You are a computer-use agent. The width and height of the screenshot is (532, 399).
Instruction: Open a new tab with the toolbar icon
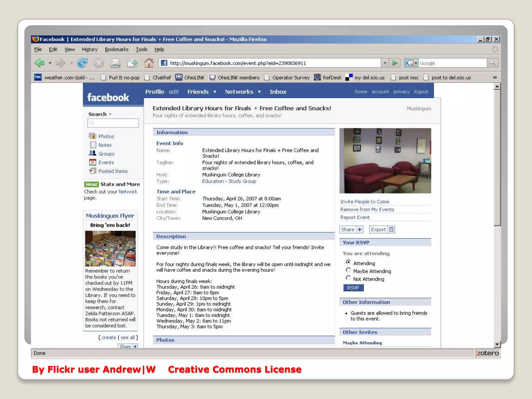(x=132, y=63)
